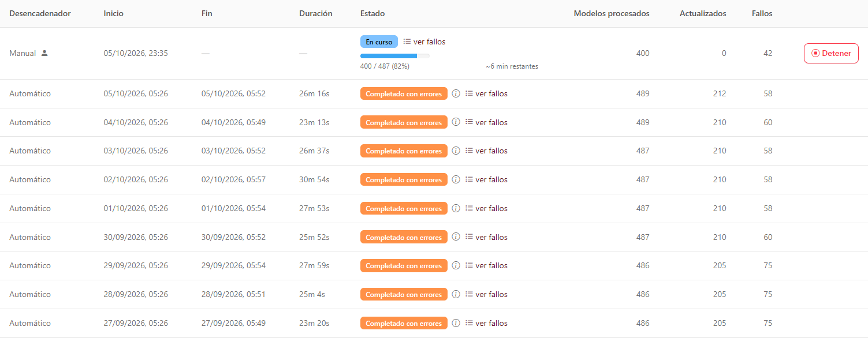The width and height of the screenshot is (868, 338).
Task: Open ver fallos for 28/09/2026 run
Action: (x=486, y=294)
